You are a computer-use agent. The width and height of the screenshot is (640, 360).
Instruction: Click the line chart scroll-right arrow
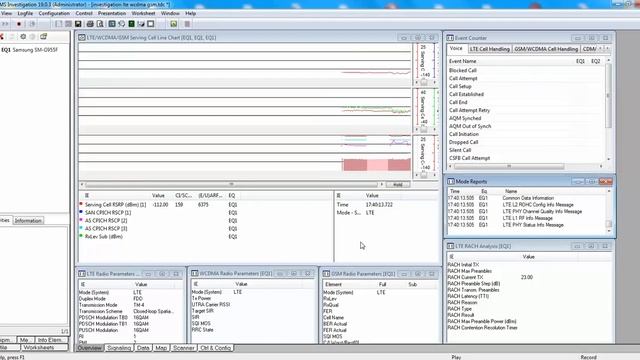382,184
